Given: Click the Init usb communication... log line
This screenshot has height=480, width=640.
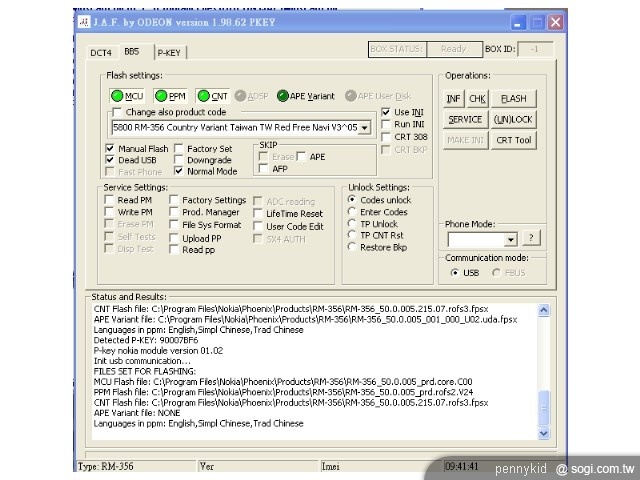Looking at the screenshot, I should click(142, 361).
